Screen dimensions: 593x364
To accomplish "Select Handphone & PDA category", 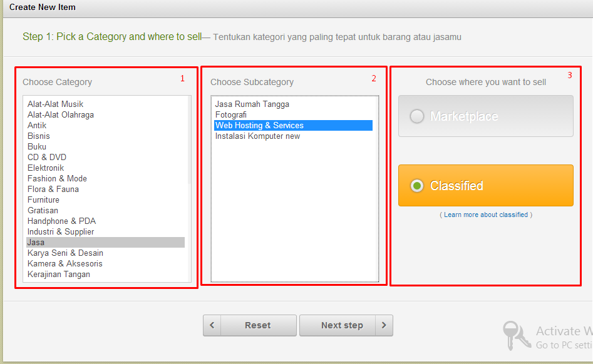I will pyautogui.click(x=61, y=221).
